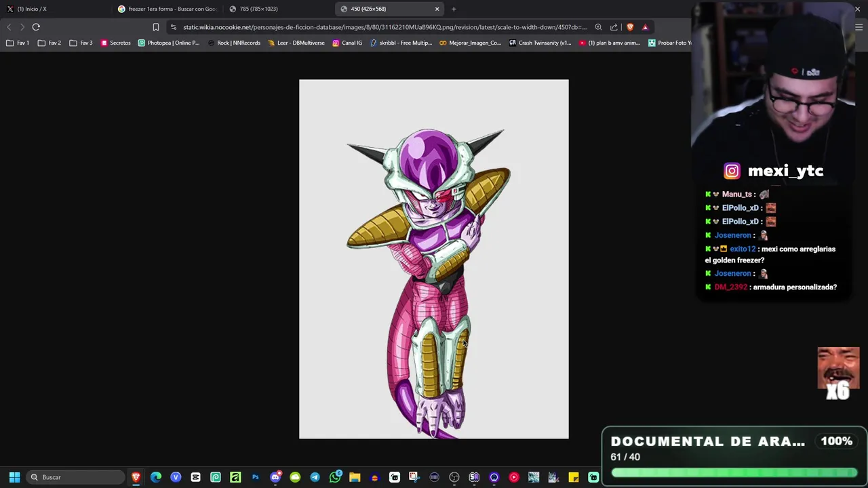868x488 pixels.
Task: Open the blue V app on taskbar
Action: coord(176,477)
